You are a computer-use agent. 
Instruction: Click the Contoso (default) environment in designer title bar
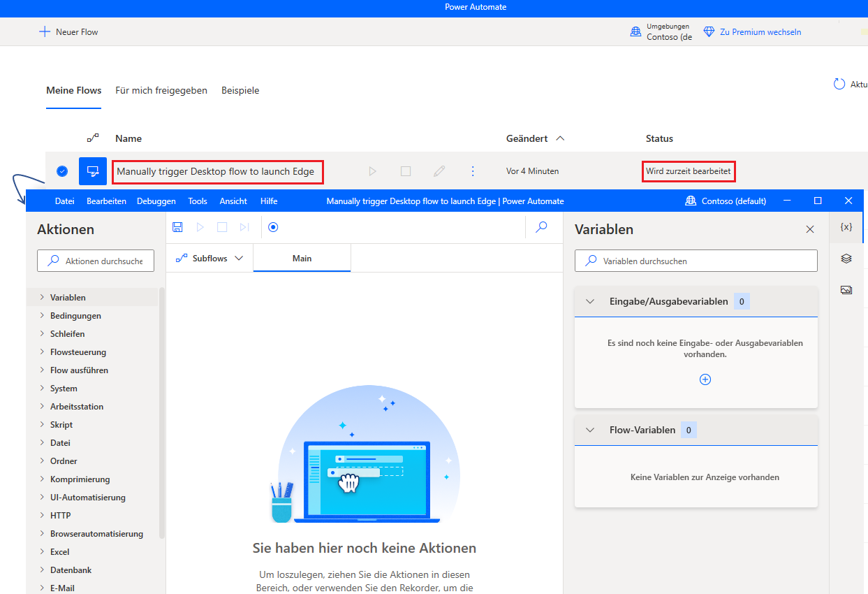pyautogui.click(x=726, y=201)
